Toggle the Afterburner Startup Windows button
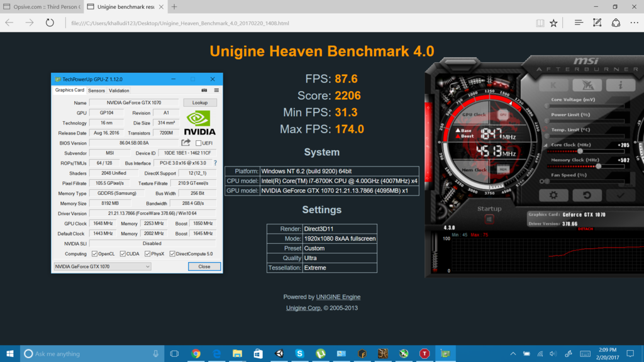Viewport: 644px width, 362px height. [x=489, y=219]
